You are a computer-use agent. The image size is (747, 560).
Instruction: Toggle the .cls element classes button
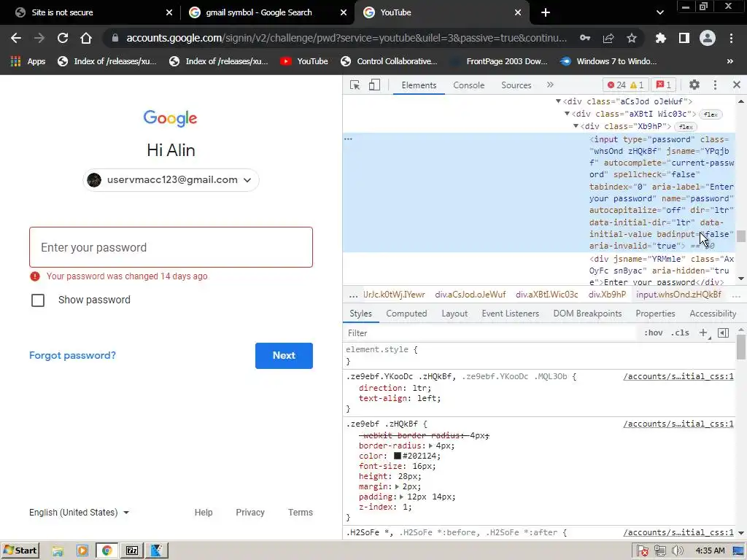[680, 332]
